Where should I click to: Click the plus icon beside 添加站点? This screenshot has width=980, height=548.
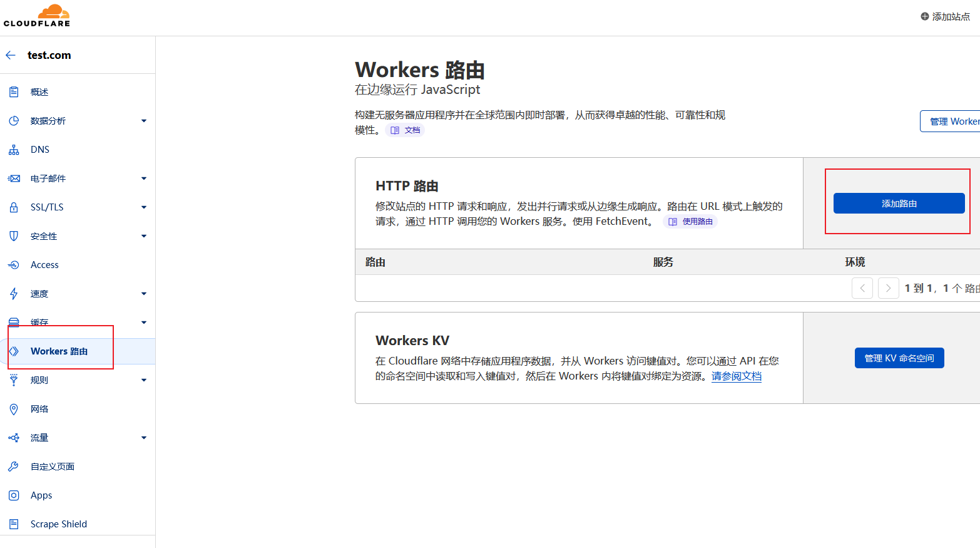[925, 16]
